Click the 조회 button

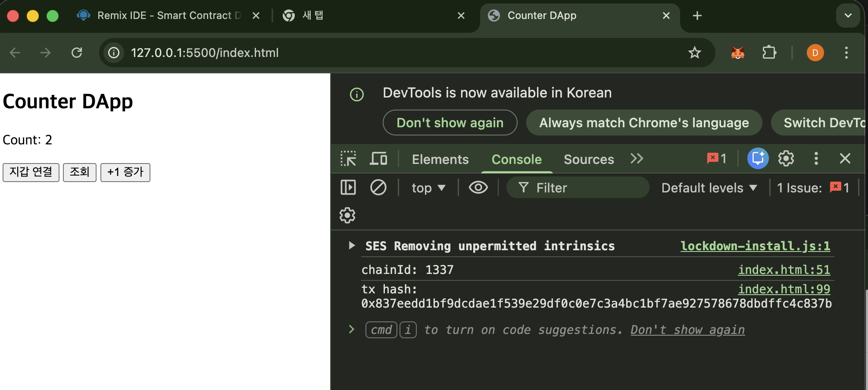(80, 172)
